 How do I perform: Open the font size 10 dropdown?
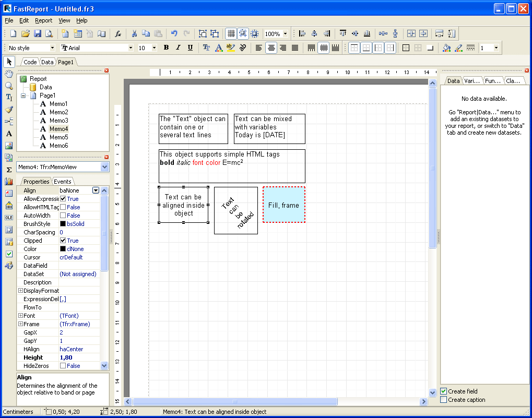(x=154, y=48)
